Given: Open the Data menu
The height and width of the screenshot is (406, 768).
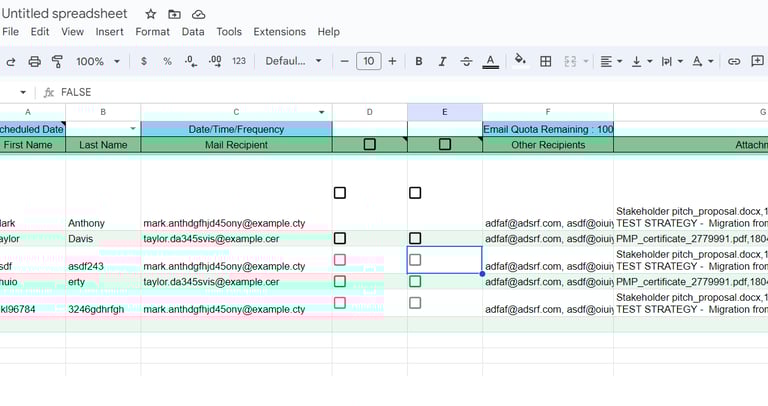Looking at the screenshot, I should [x=193, y=32].
